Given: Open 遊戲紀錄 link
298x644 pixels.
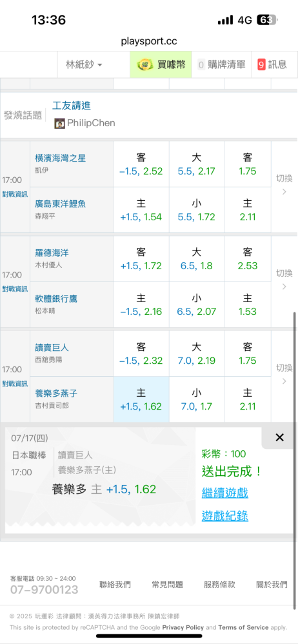Looking at the screenshot, I should tap(224, 515).
